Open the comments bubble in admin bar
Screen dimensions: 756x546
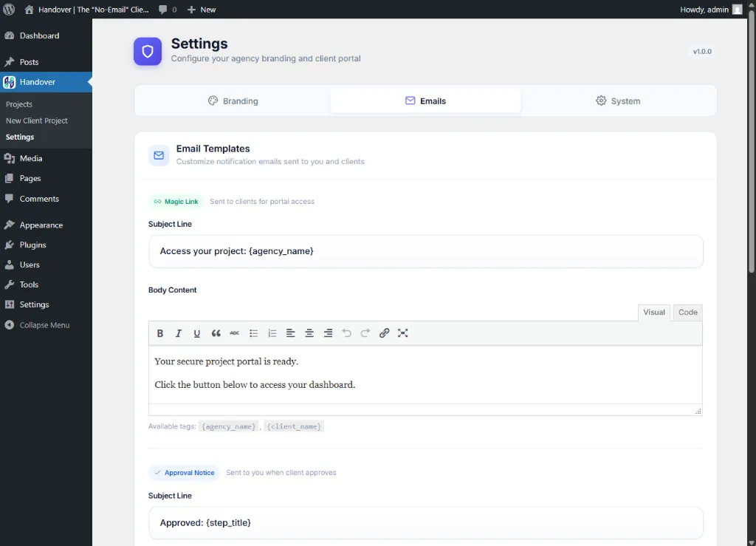[x=168, y=10]
